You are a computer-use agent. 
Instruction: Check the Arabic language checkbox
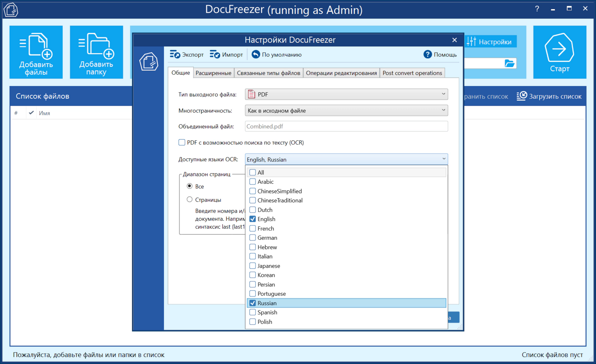click(x=252, y=182)
